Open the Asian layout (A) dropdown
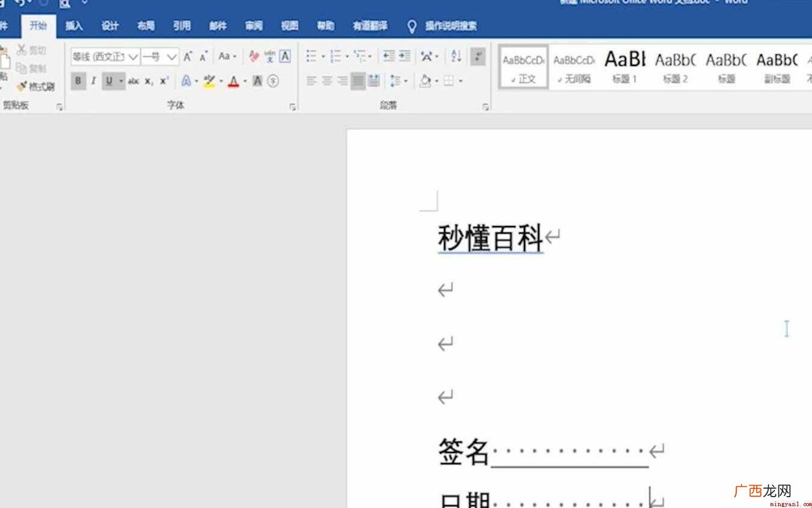 coord(429,57)
